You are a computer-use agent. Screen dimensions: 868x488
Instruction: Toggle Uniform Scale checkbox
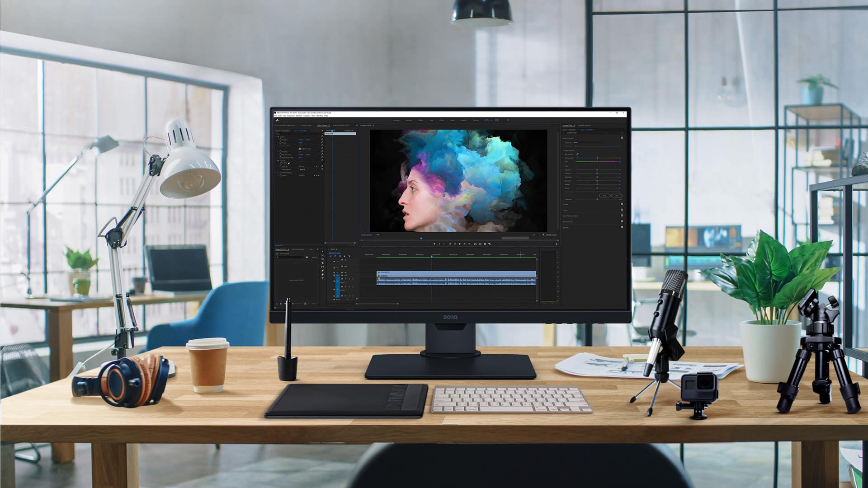pyautogui.click(x=300, y=149)
